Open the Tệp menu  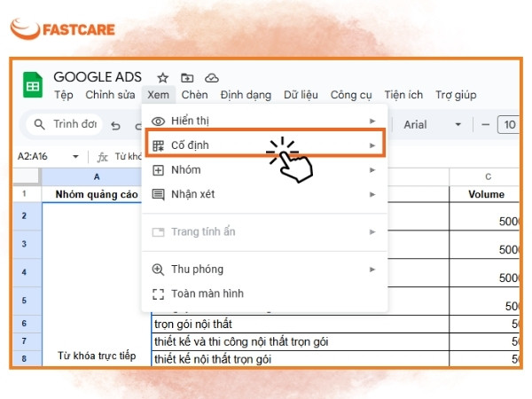[64, 95]
